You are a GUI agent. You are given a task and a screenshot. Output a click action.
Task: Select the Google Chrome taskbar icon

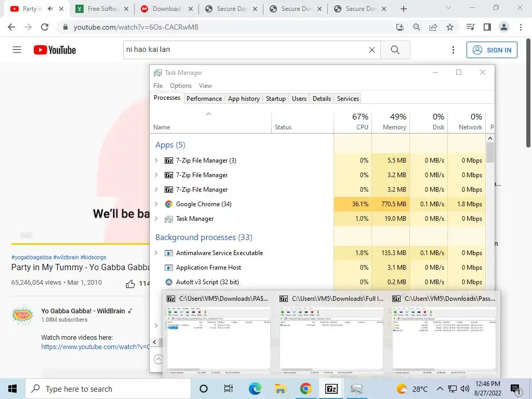(x=305, y=389)
